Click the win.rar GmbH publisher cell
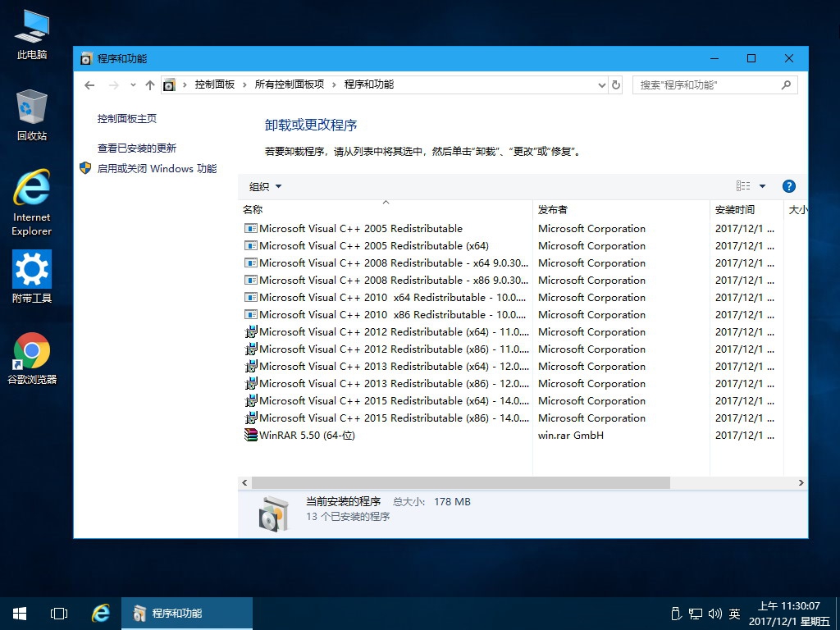Viewport: 840px width, 630px height. coord(571,436)
